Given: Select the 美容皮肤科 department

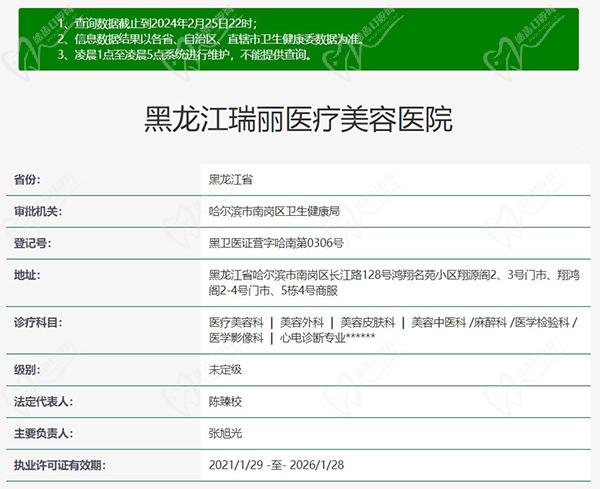Looking at the screenshot, I should pyautogui.click(x=367, y=323).
